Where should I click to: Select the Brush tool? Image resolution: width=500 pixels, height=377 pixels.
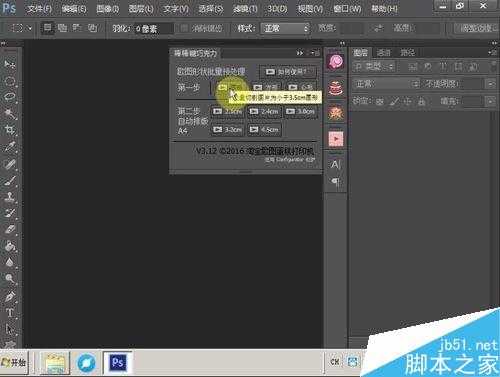coord(10,180)
